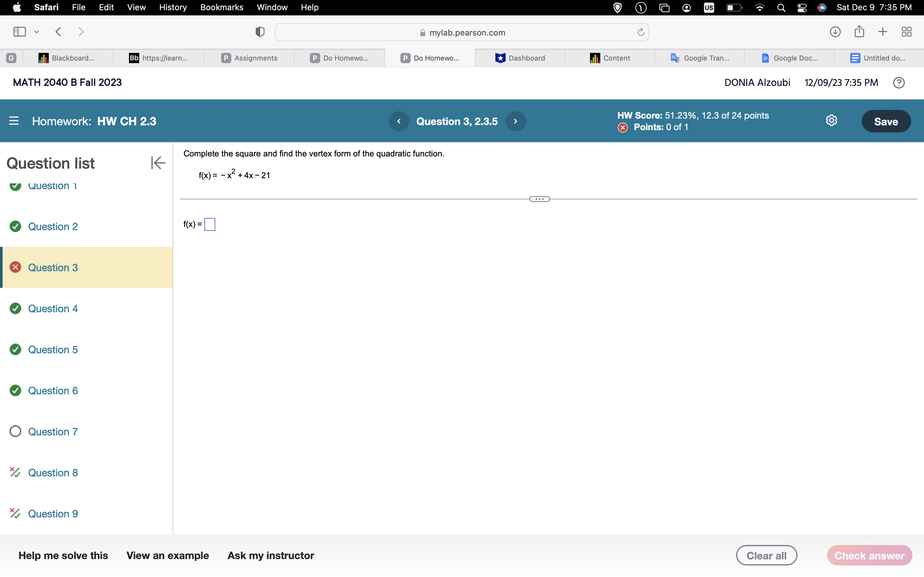
Task: Click the Safari share icon
Action: click(859, 32)
